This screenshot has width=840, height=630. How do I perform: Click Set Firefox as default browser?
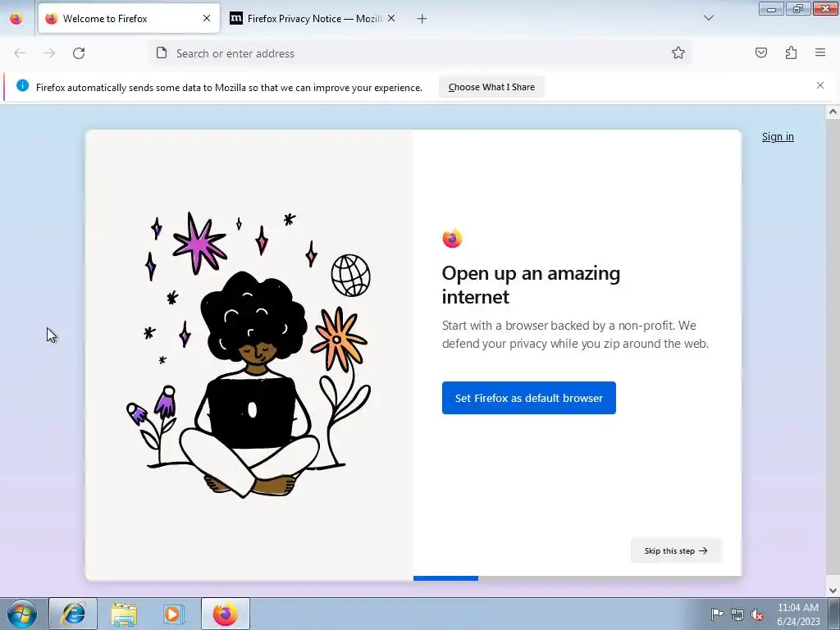(529, 398)
